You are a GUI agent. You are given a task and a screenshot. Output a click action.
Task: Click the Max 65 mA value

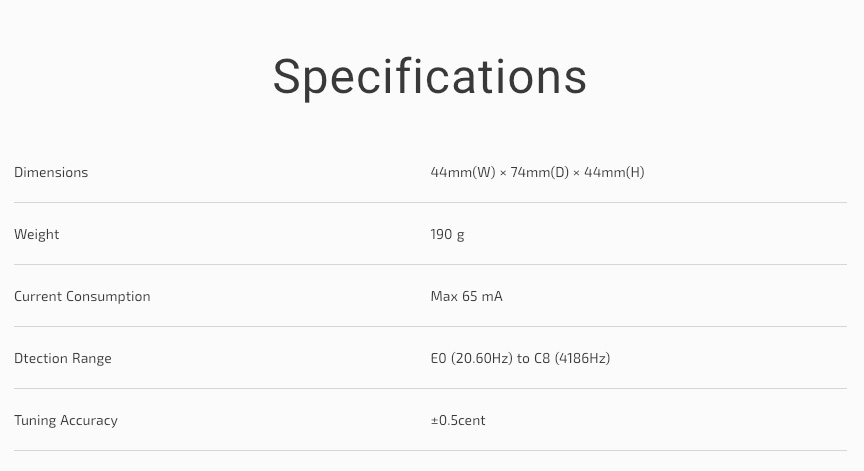pos(466,296)
